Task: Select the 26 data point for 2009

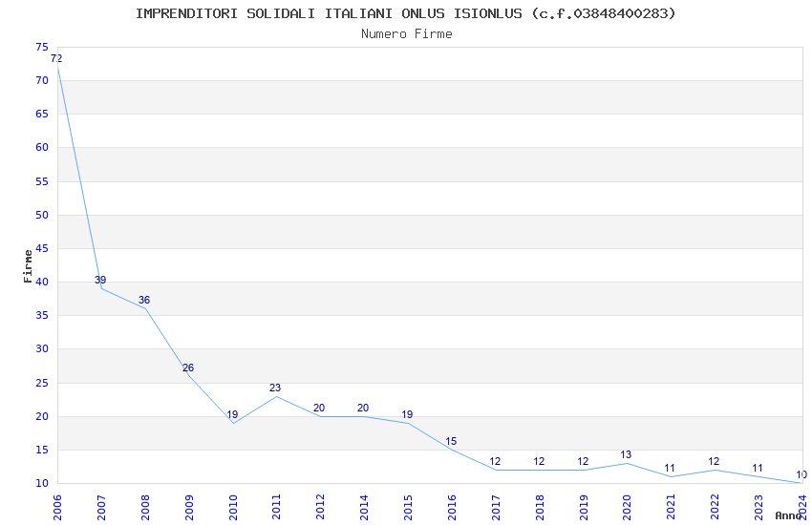Action: pyautogui.click(x=188, y=367)
